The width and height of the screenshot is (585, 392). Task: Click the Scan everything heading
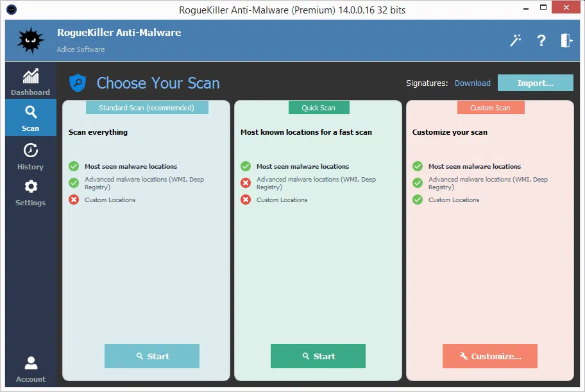[98, 132]
